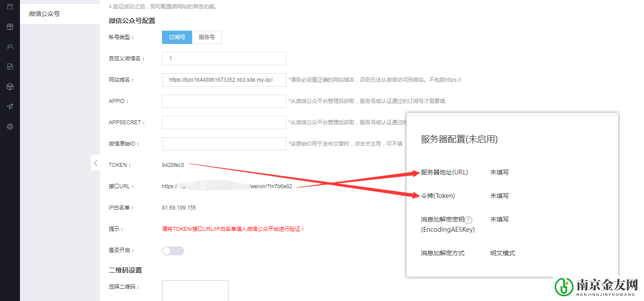Select the product box icon in the sidebar
644x301 pixels.
(10, 86)
